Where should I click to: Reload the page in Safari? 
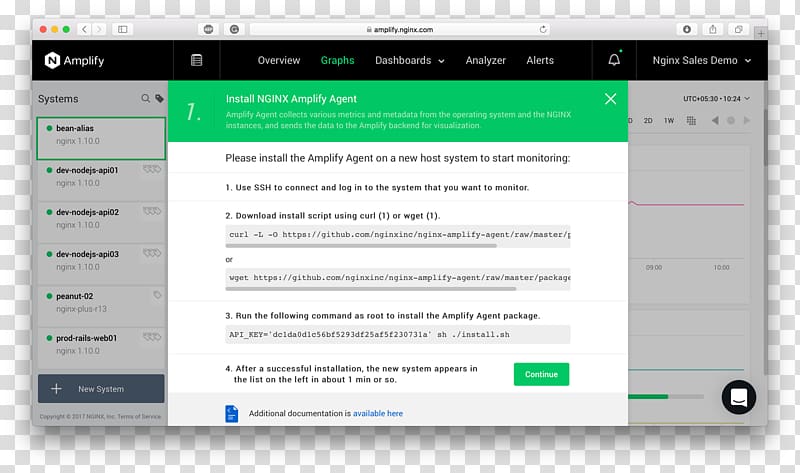[543, 30]
